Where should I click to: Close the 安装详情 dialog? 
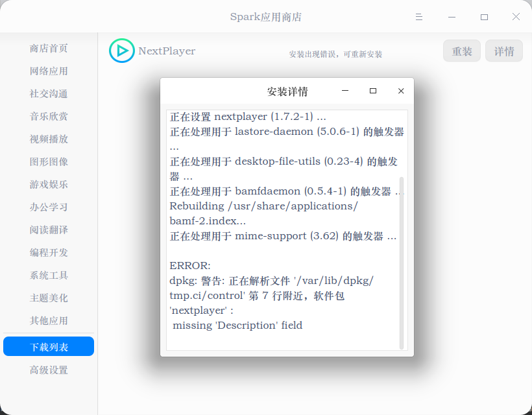[x=401, y=91]
